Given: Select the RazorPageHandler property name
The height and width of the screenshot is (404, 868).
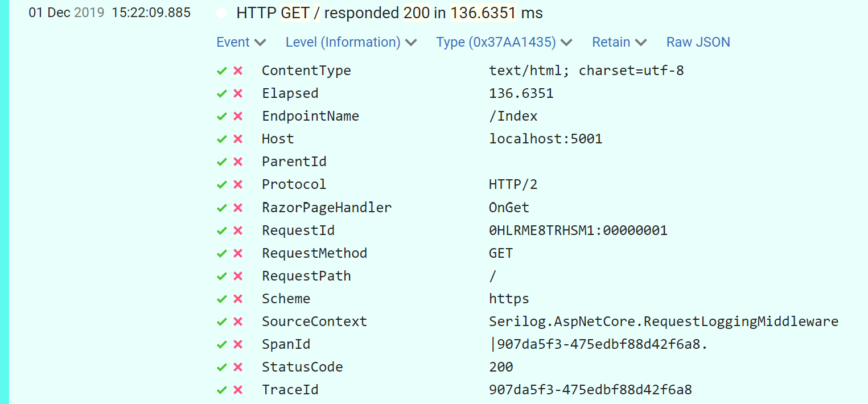Looking at the screenshot, I should coord(326,208).
